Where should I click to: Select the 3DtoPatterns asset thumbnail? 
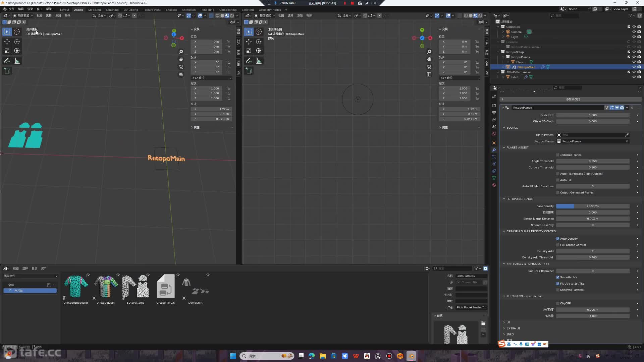(x=136, y=287)
